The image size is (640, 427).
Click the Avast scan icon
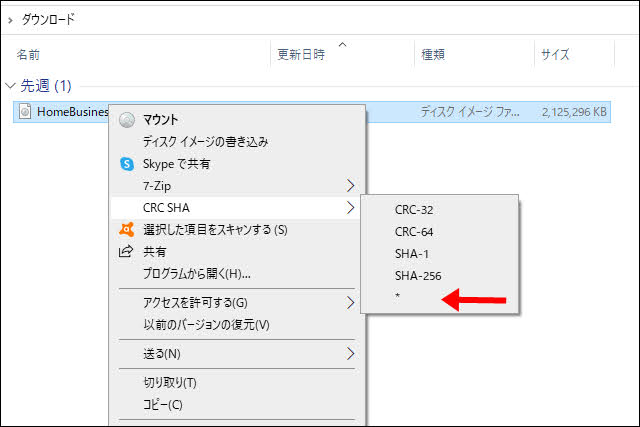[x=127, y=229]
